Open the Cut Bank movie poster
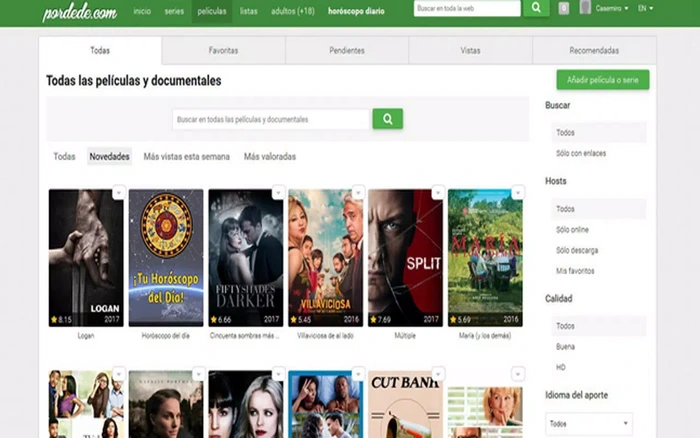This screenshot has width=700, height=438. click(x=405, y=405)
